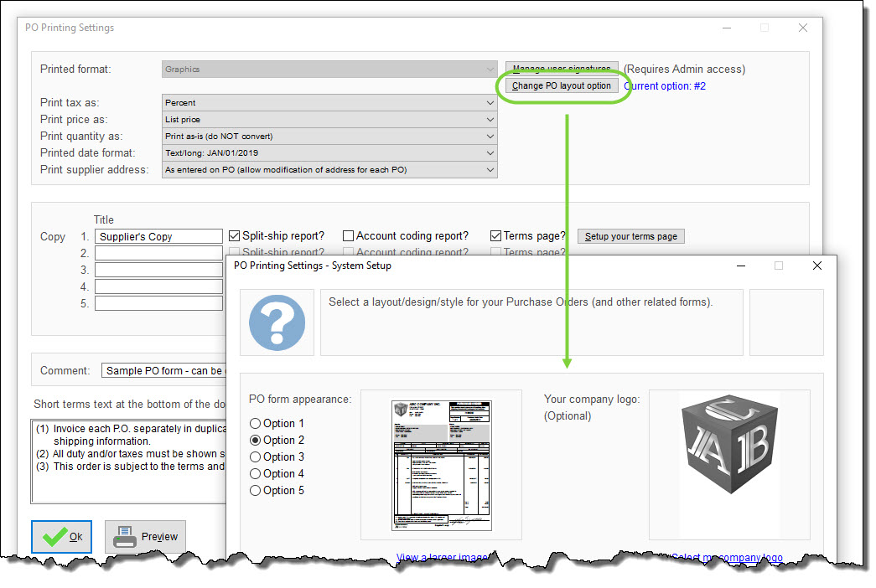Toggle the Terms page checkbox for copy 1

pyautogui.click(x=496, y=236)
